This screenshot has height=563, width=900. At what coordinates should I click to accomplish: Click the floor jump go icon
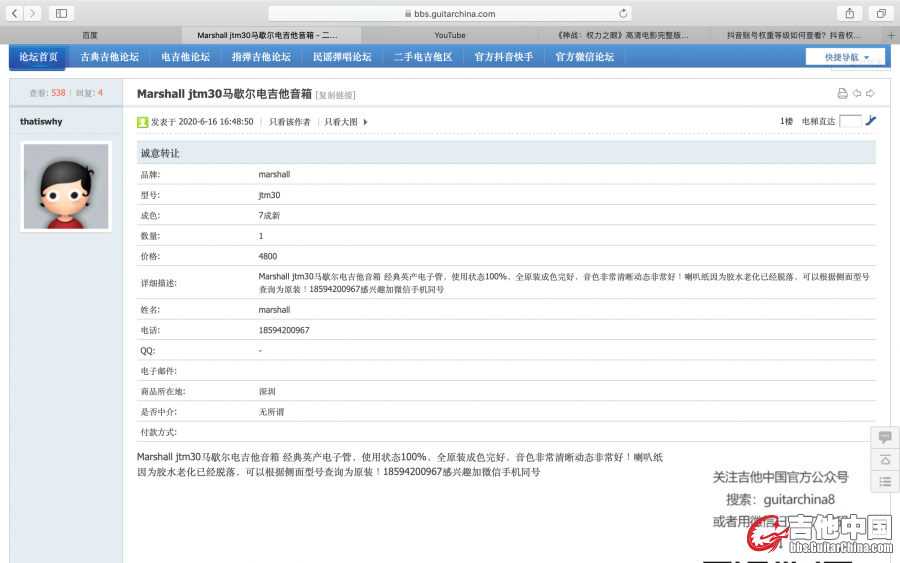pyautogui.click(x=871, y=121)
